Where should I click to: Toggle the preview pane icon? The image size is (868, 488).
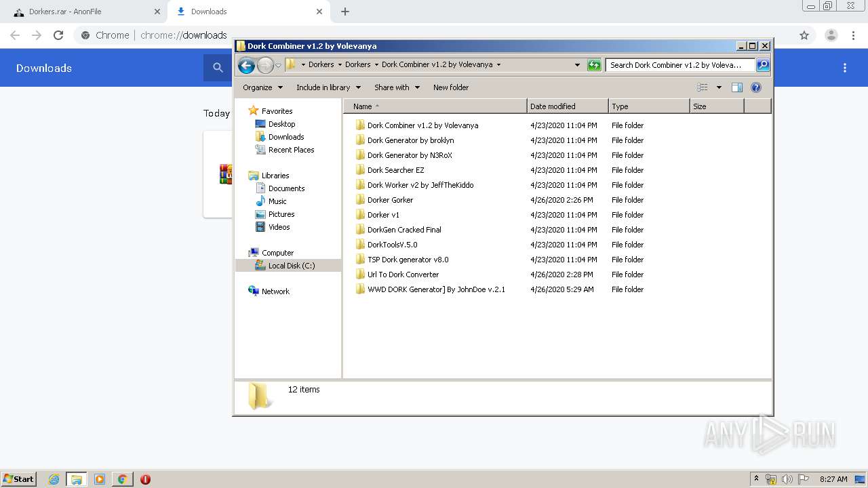tap(737, 87)
